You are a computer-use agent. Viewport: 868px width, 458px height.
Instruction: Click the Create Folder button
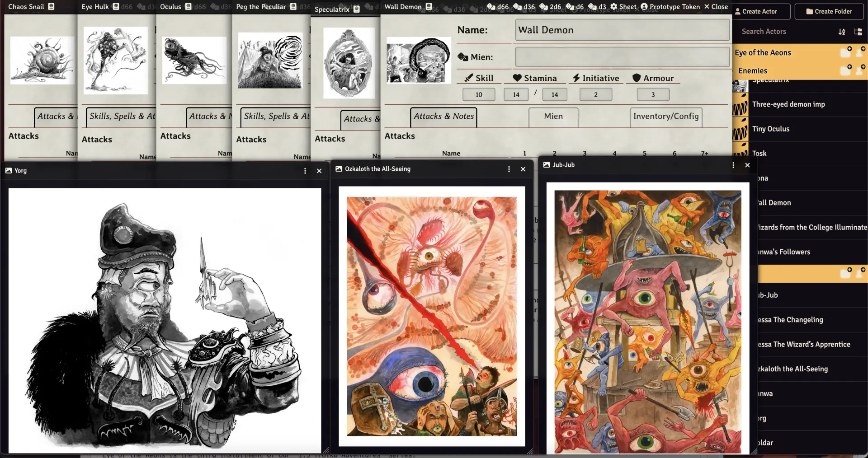pyautogui.click(x=829, y=11)
